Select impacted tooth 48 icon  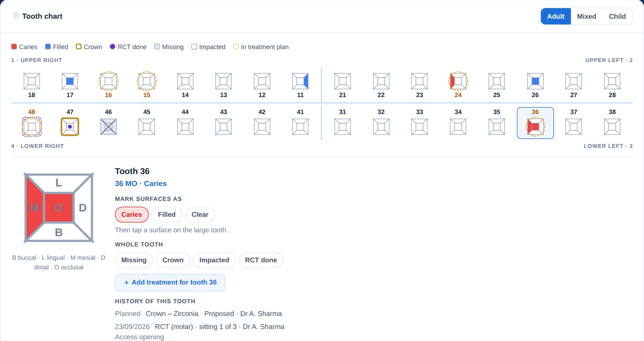pos(32,127)
